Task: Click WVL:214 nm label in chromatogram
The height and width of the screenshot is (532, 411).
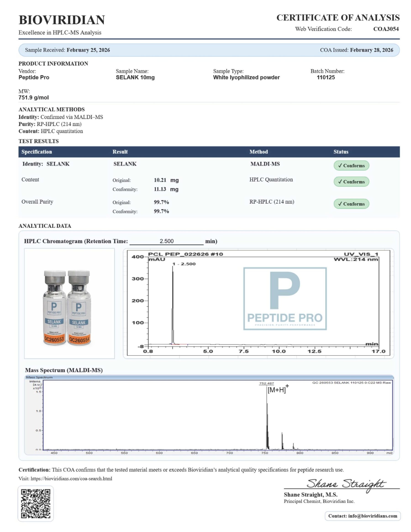Action: click(356, 259)
